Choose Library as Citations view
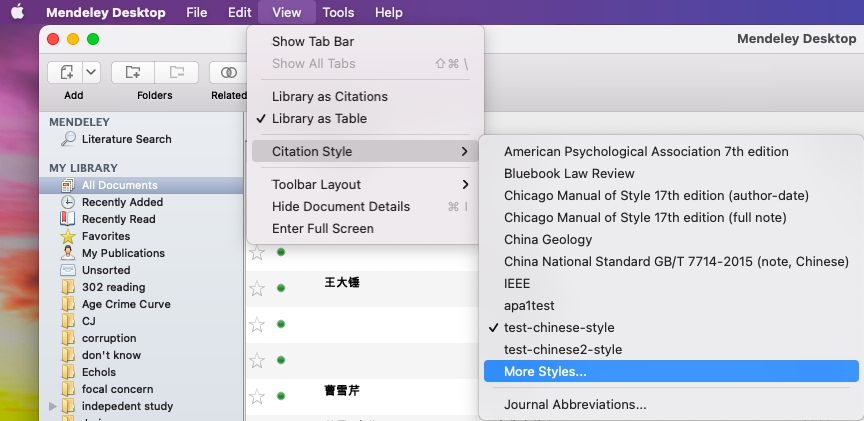This screenshot has height=421, width=864. pyautogui.click(x=365, y=96)
